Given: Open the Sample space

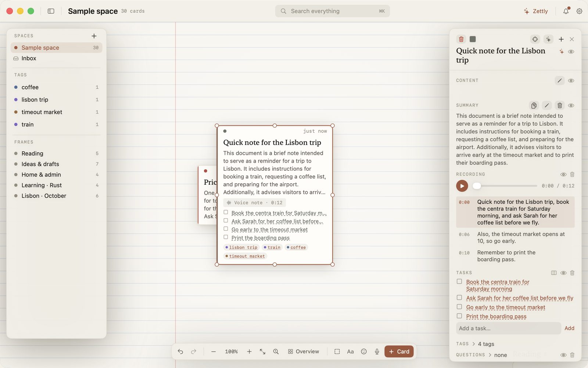Looking at the screenshot, I should (57, 47).
